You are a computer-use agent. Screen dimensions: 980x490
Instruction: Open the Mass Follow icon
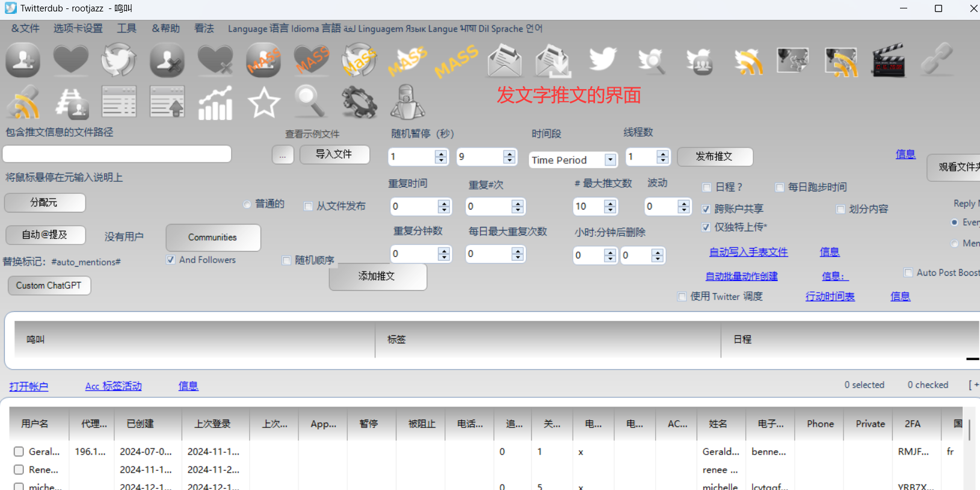pos(263,60)
